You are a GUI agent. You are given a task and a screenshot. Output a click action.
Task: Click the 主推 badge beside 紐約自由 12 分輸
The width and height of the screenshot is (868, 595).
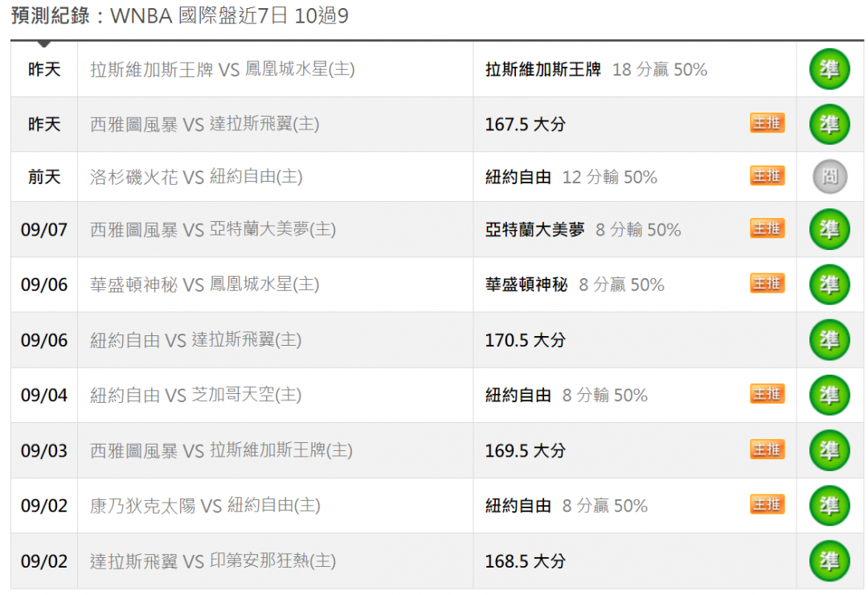(x=768, y=175)
